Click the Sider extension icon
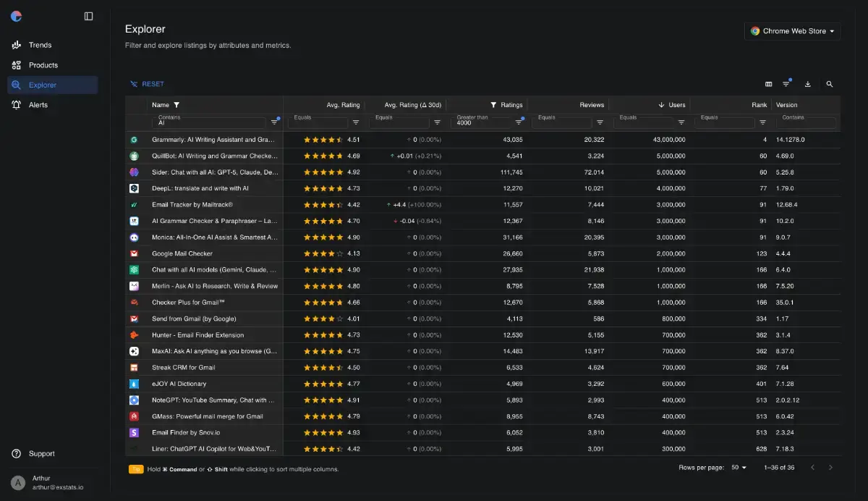The width and height of the screenshot is (868, 501). [134, 172]
